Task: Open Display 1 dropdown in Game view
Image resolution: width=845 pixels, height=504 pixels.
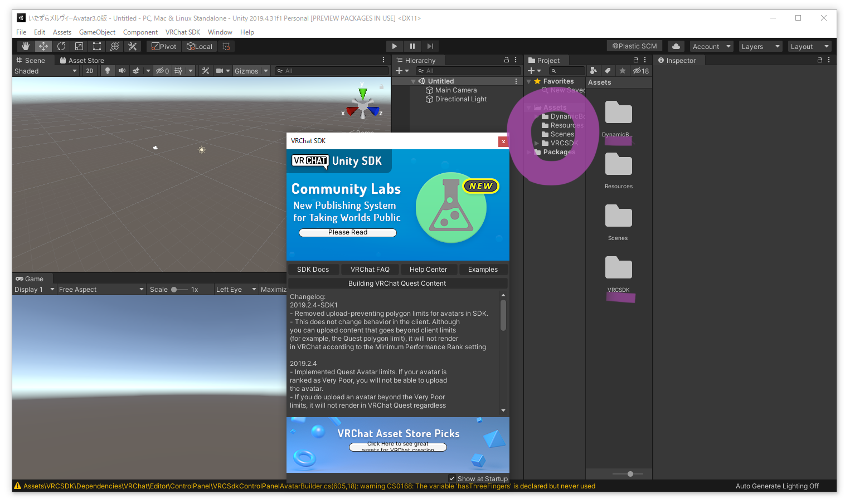Action: 35,290
